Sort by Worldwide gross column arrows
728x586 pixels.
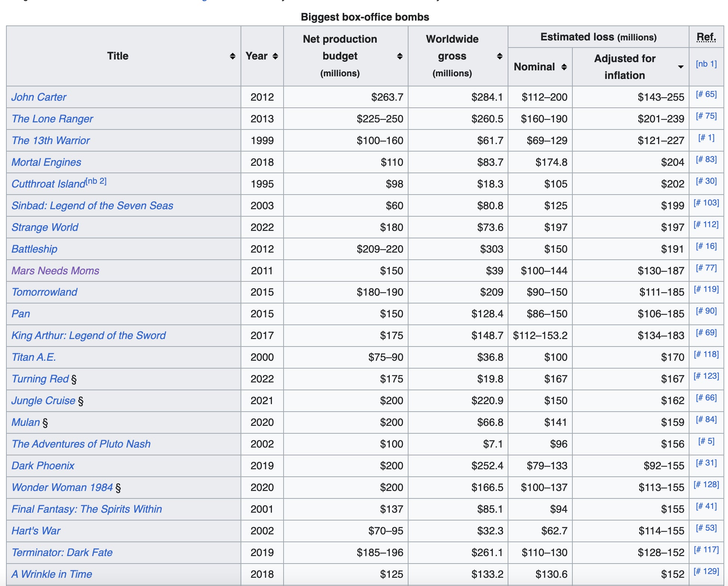[x=499, y=56]
